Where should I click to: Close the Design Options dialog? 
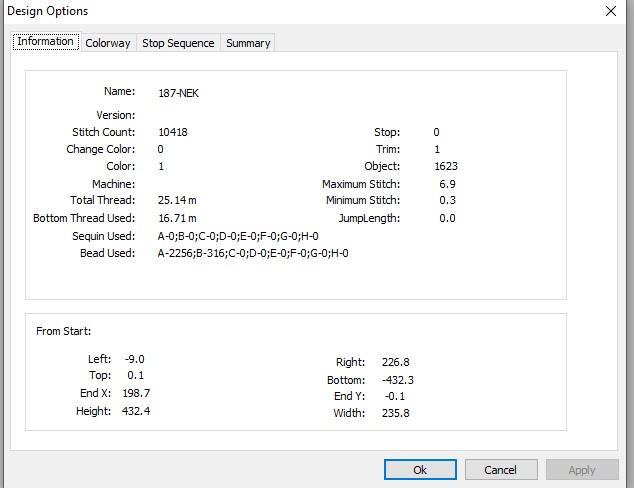click(611, 11)
